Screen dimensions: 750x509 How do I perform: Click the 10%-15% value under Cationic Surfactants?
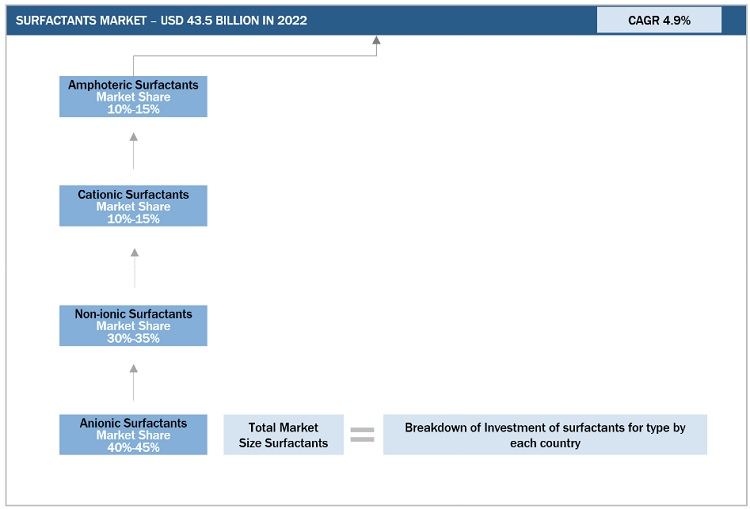pyautogui.click(x=133, y=219)
